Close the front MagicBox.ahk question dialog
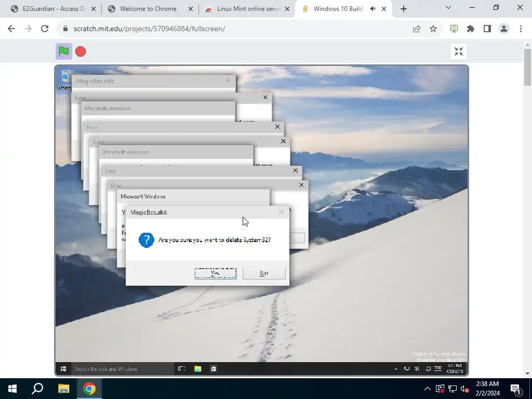 [281, 212]
